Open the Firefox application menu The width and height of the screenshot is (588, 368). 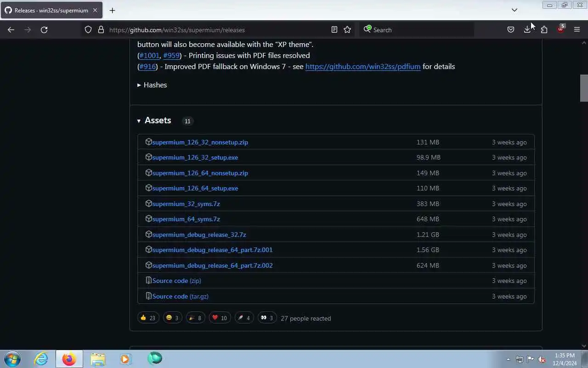coord(577,30)
